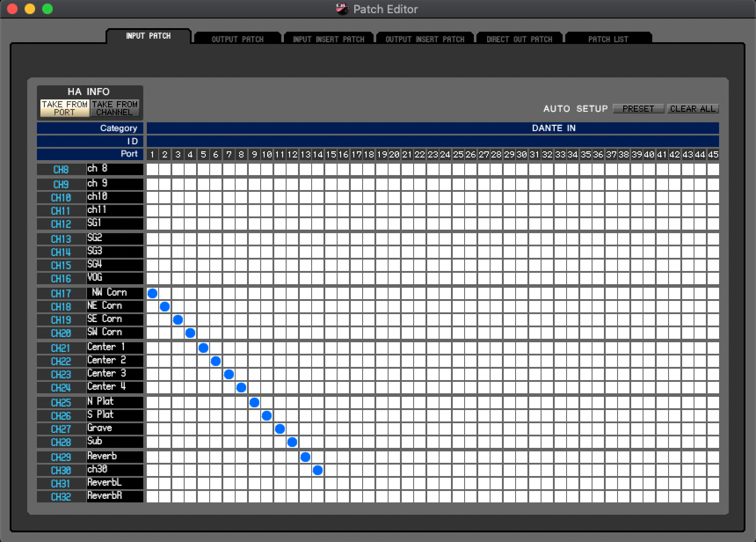Unpatch CH29 Reverb from Dante port 13
756x542 pixels.
[305, 457]
